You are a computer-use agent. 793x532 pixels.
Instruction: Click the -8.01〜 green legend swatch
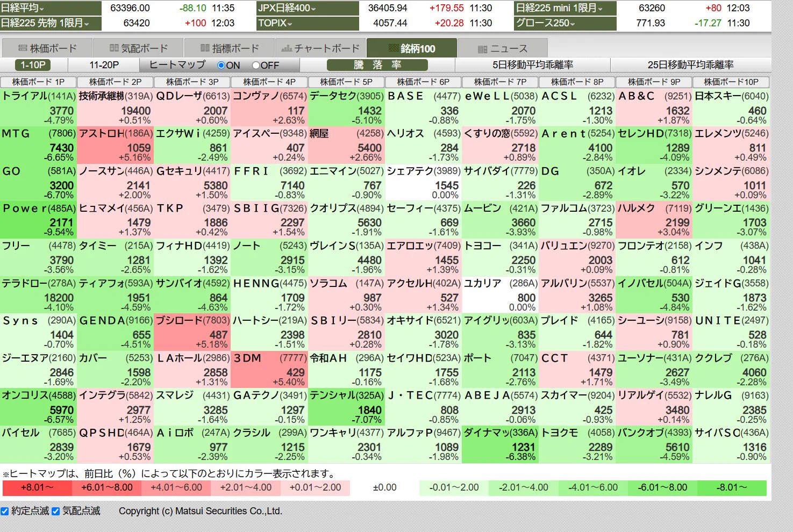[732, 488]
